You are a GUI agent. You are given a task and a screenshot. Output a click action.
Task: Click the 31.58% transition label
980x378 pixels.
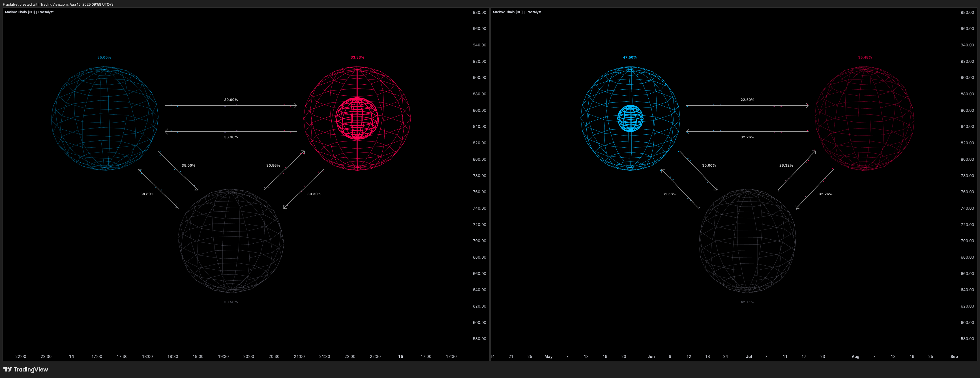[669, 194]
